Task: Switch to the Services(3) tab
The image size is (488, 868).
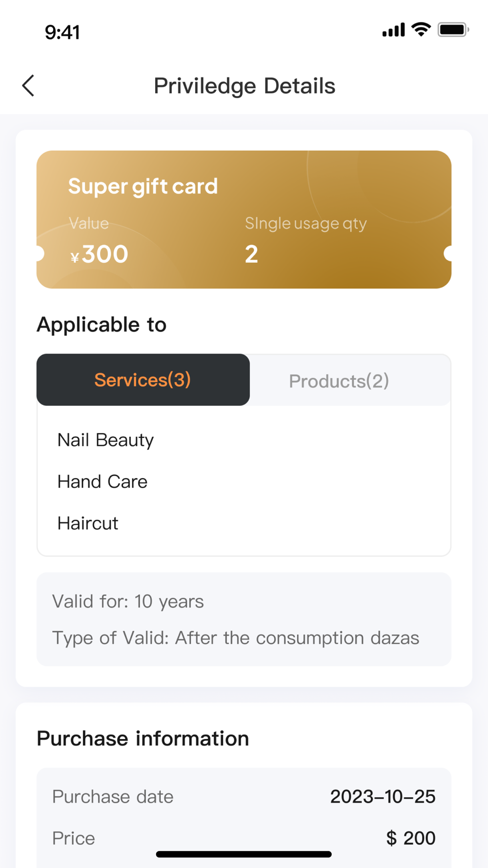Action: [143, 380]
